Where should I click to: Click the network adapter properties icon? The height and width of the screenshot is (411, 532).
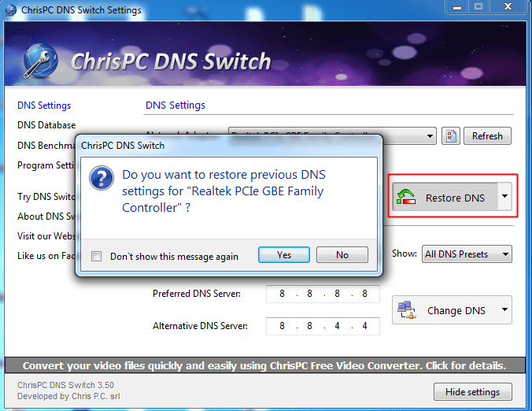tap(450, 136)
